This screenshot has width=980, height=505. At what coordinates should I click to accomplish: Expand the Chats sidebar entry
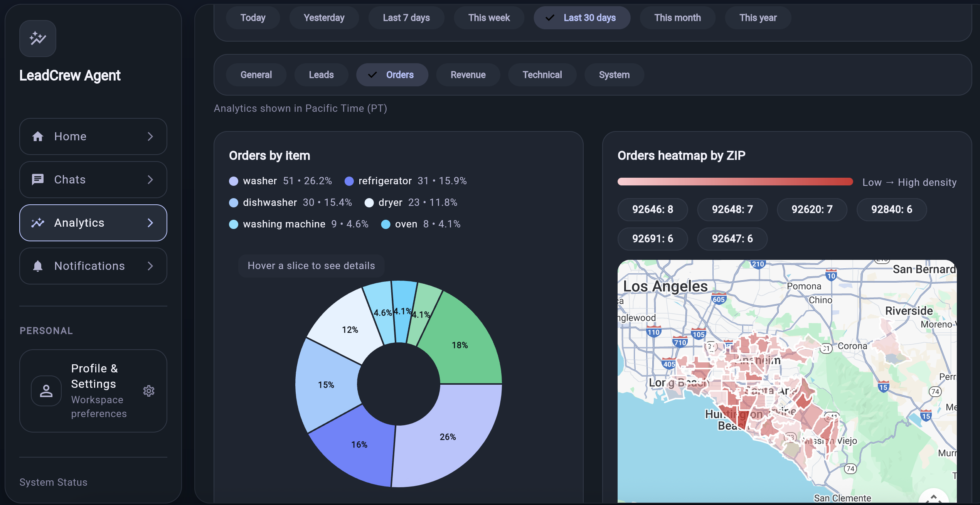[150, 179]
